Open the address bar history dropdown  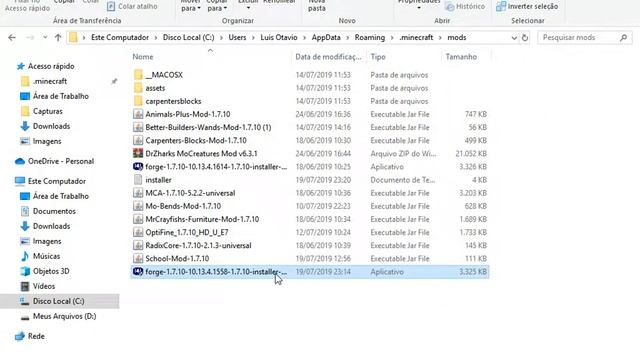[514, 38]
